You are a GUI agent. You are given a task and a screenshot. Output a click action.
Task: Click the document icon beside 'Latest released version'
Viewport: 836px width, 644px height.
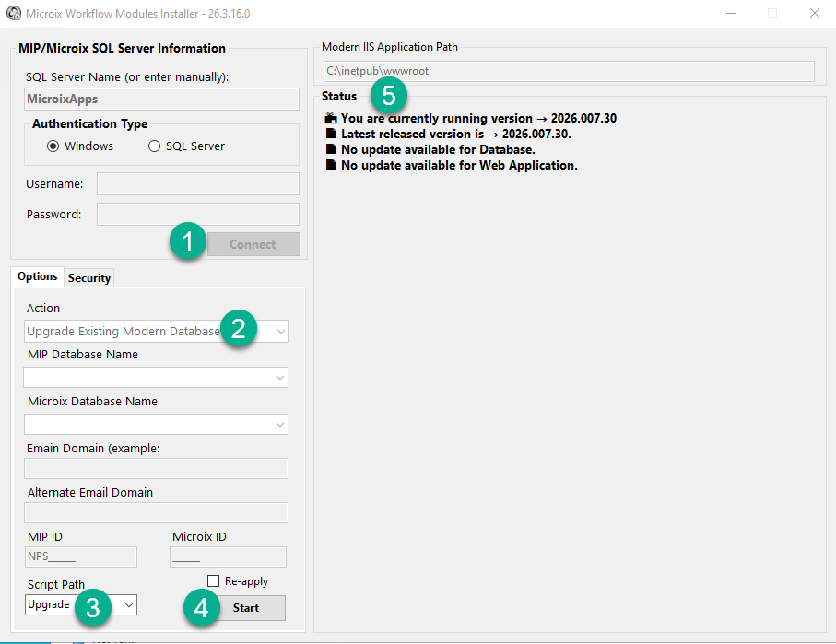coord(331,134)
